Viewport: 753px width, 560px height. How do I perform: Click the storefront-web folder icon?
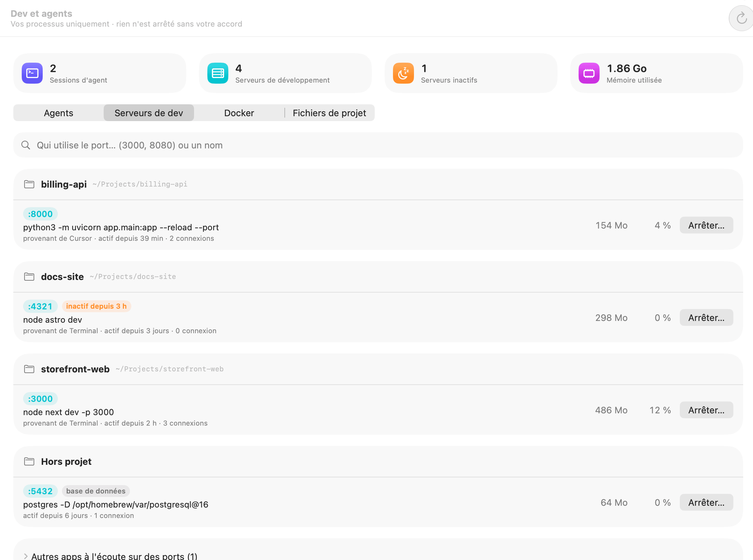(x=29, y=369)
